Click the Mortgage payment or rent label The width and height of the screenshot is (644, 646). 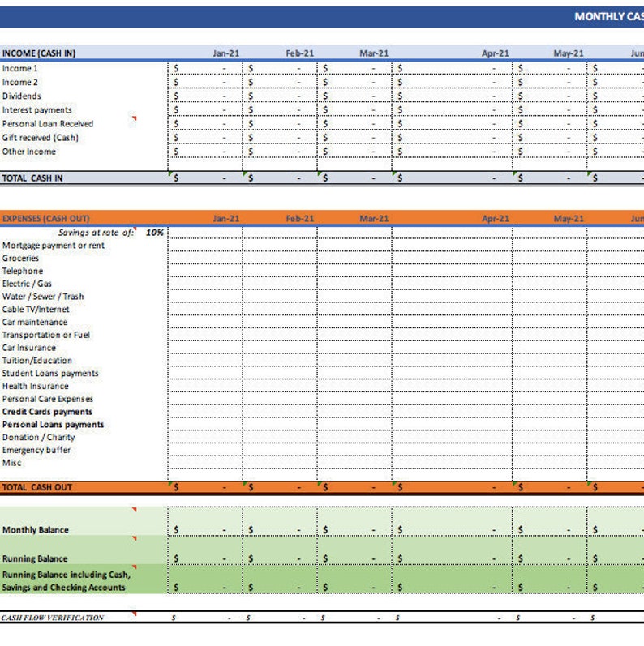pos(54,245)
